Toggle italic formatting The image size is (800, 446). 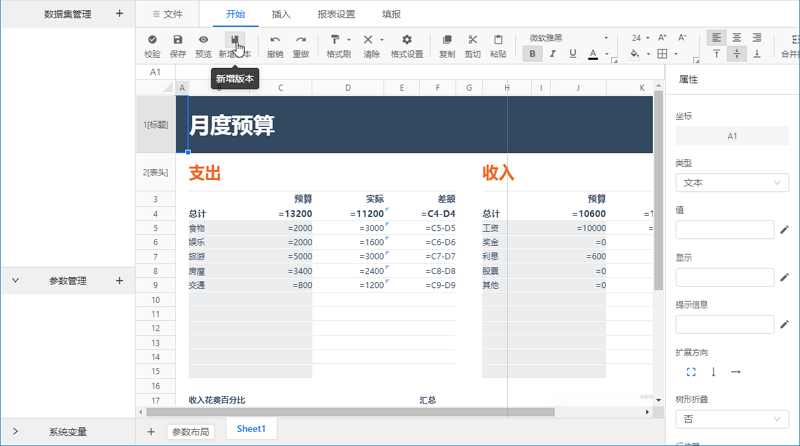click(x=553, y=54)
